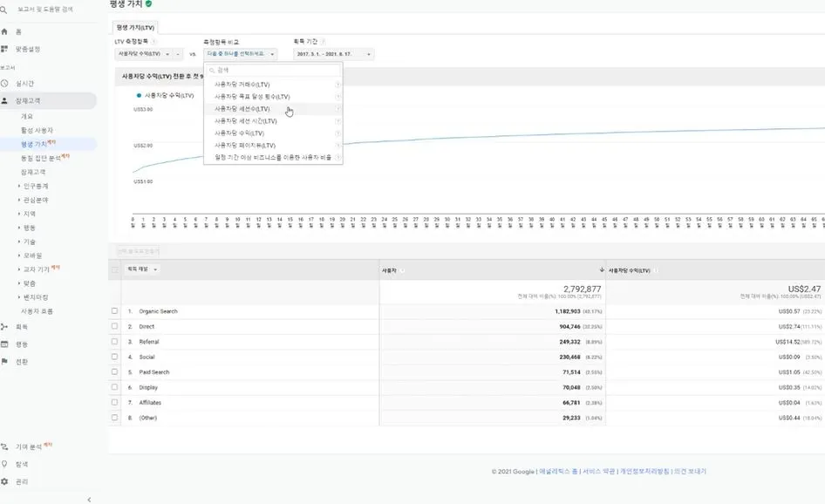Open the compare metric dropdown (다음 중 하나를 선택하세요)
825x504 pixels.
tap(241, 54)
